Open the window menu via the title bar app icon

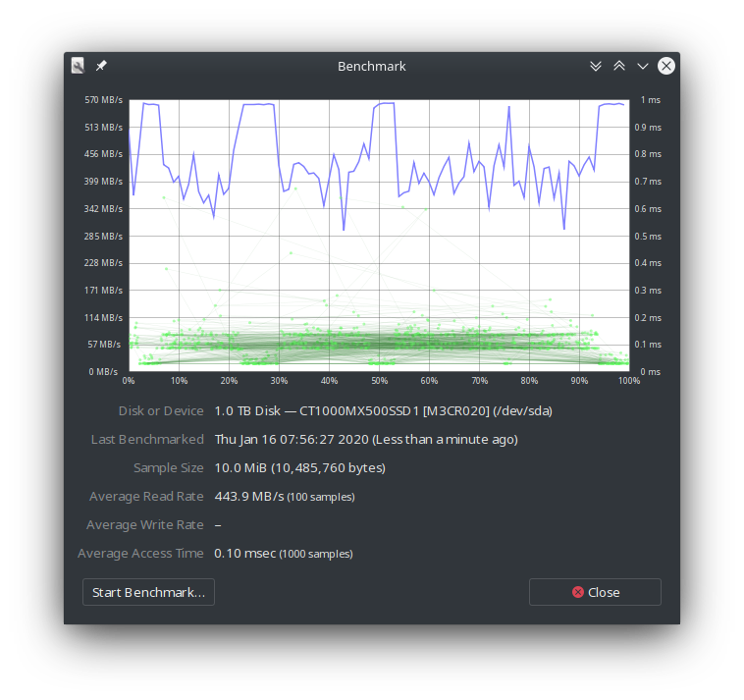click(x=79, y=66)
